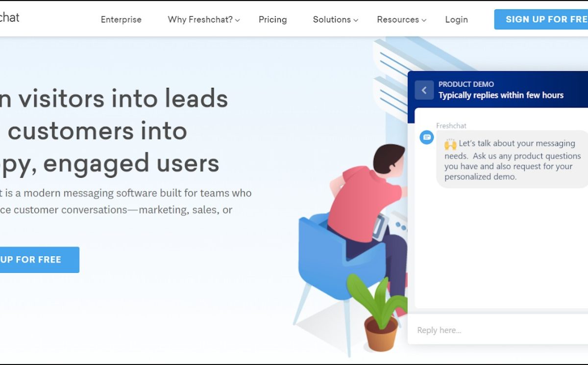Open the Solutions dropdown menu
Image resolution: width=588 pixels, height=365 pixels.
click(x=335, y=20)
